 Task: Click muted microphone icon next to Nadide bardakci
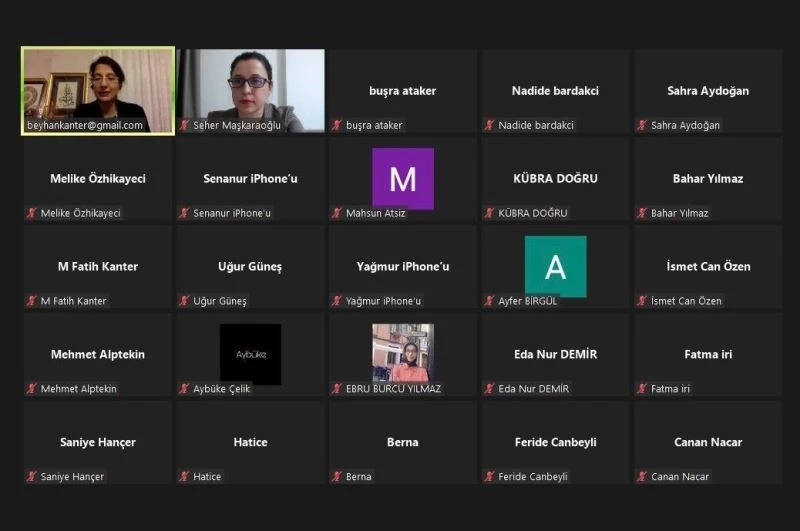pos(489,126)
